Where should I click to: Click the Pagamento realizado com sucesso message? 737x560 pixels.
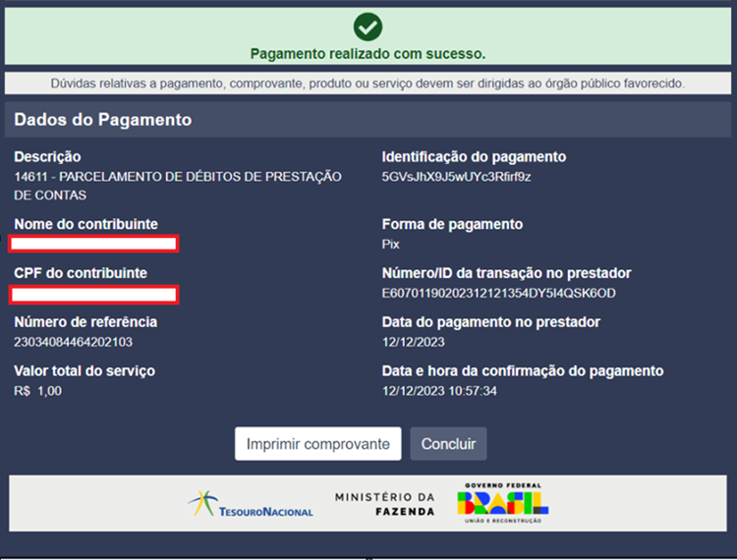pyautogui.click(x=368, y=54)
